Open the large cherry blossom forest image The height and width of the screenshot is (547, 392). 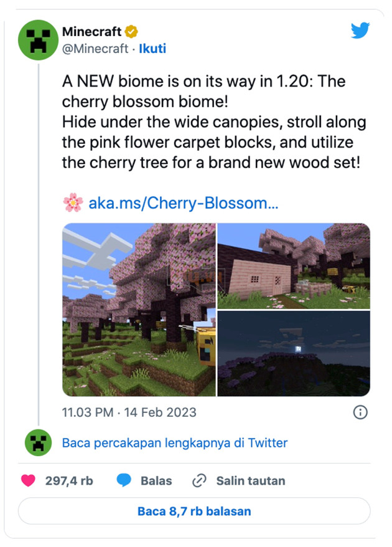[x=138, y=308]
